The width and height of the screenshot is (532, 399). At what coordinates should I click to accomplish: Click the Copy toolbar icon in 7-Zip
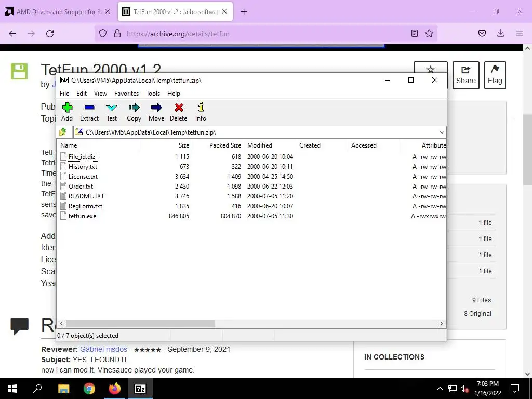(x=134, y=112)
